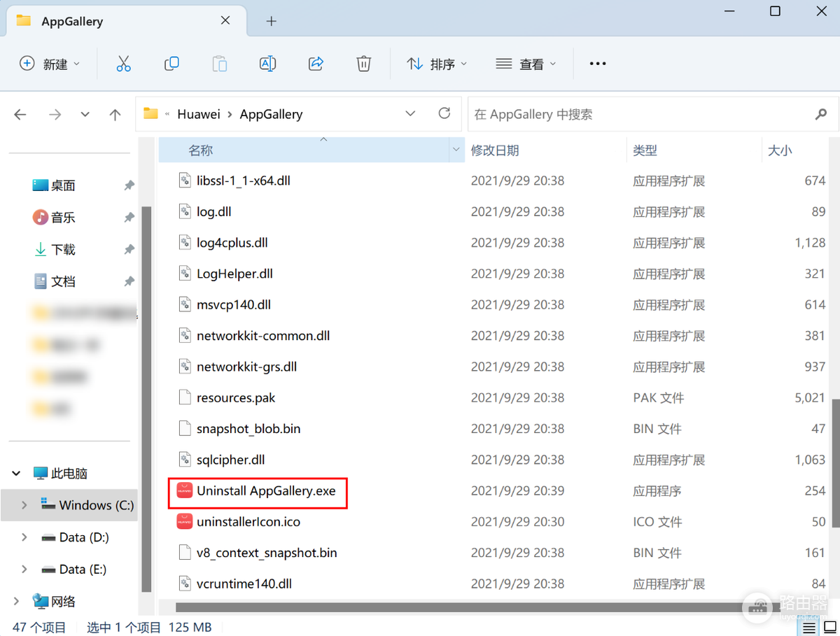Click Huawei in the address breadcrumb
Screen dimensions: 840x636
coord(198,114)
